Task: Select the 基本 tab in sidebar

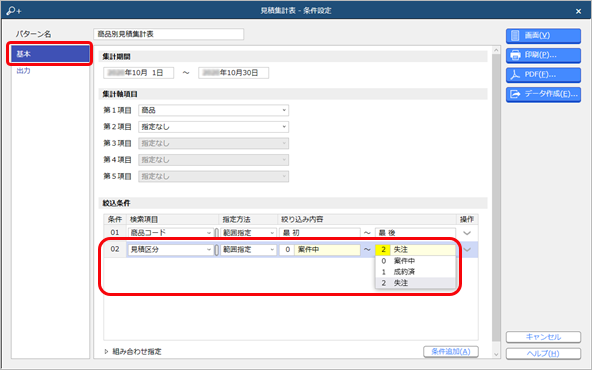Action: (x=50, y=54)
